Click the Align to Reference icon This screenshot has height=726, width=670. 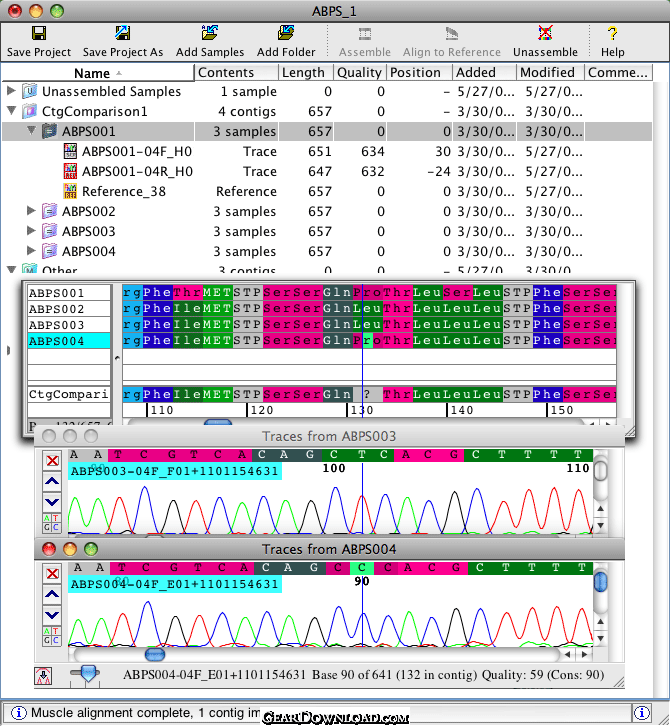(x=451, y=33)
